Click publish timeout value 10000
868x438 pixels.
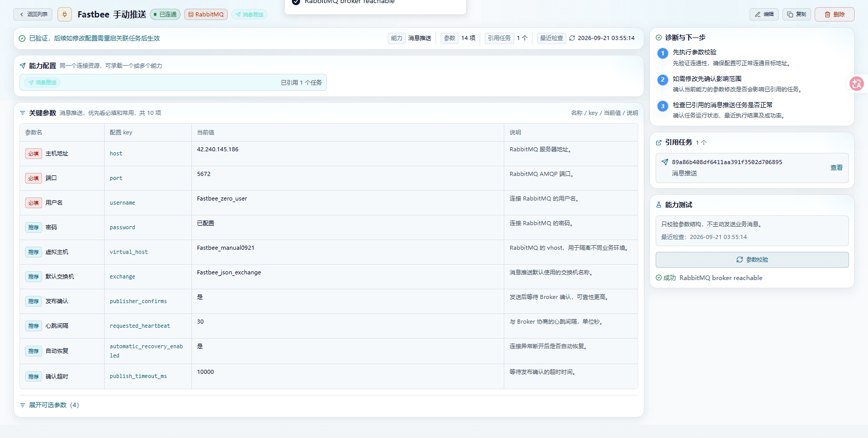[x=205, y=372]
